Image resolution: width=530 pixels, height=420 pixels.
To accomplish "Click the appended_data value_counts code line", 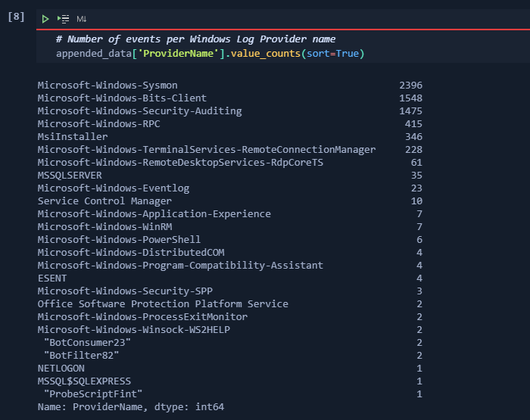I will [x=210, y=54].
